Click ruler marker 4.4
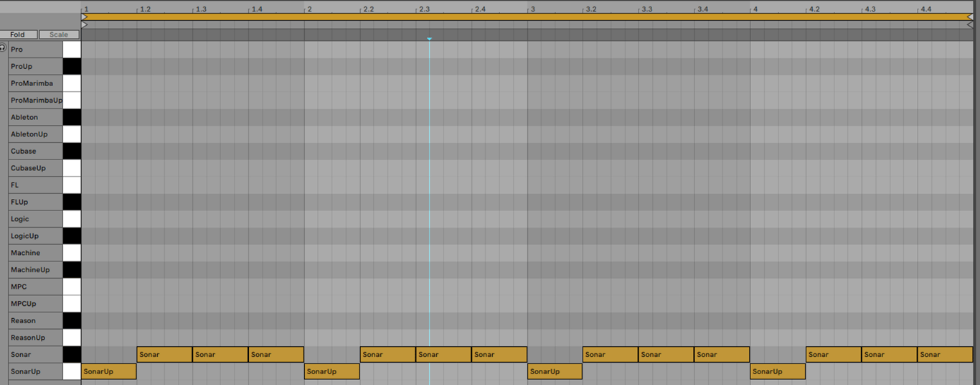980x385 pixels. [925, 9]
